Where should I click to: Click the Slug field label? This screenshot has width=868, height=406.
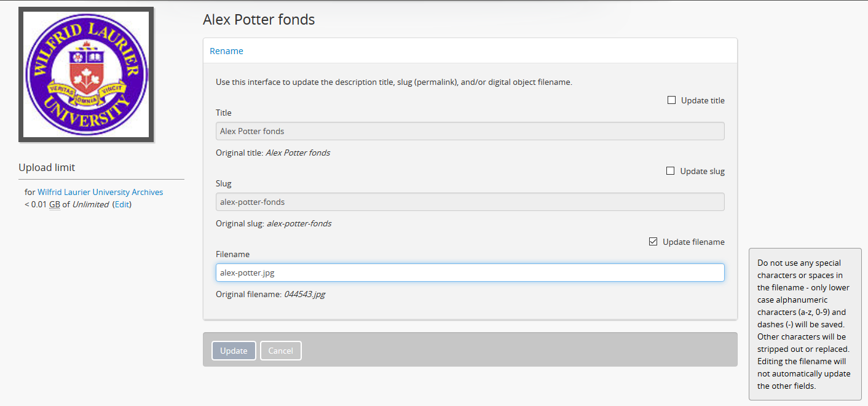(x=224, y=183)
